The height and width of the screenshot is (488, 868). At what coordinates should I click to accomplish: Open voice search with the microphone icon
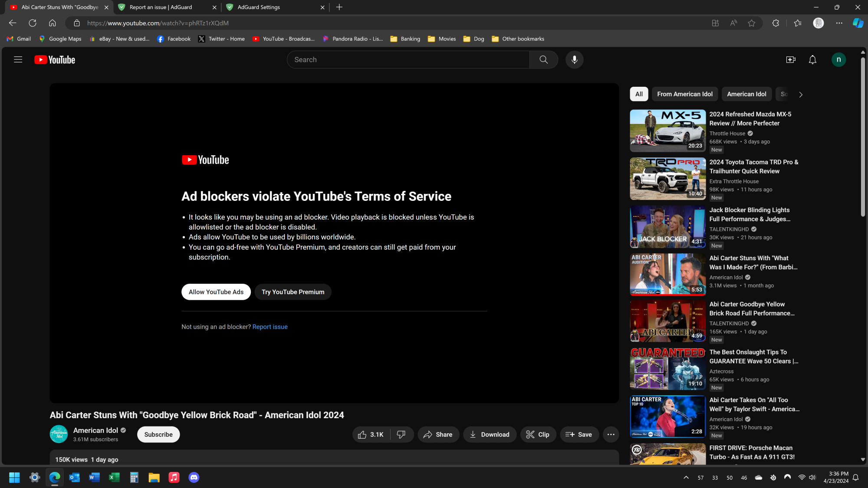click(x=574, y=59)
